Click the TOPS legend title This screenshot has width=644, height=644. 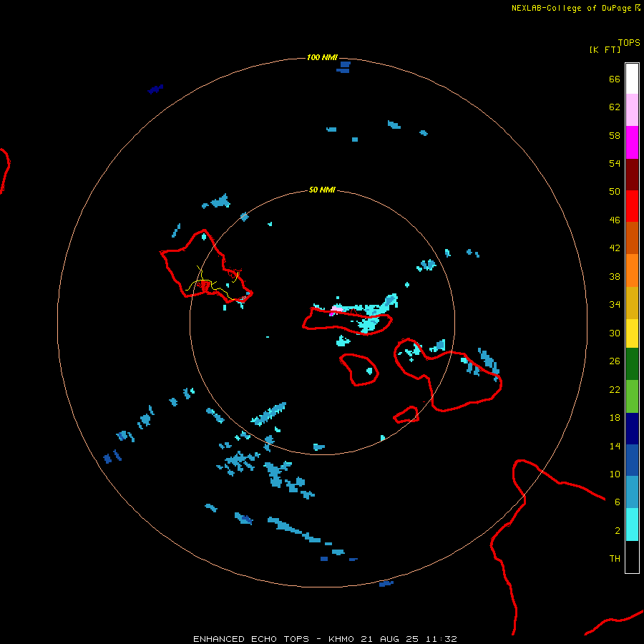coord(629,42)
